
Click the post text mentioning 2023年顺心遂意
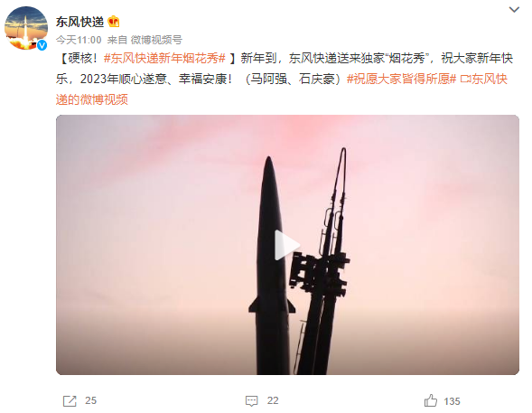point(124,79)
